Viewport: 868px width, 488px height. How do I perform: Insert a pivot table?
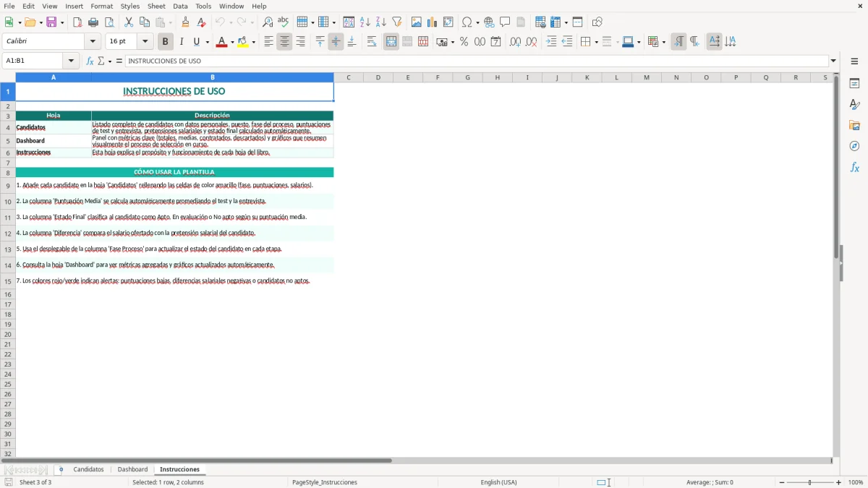tap(448, 22)
